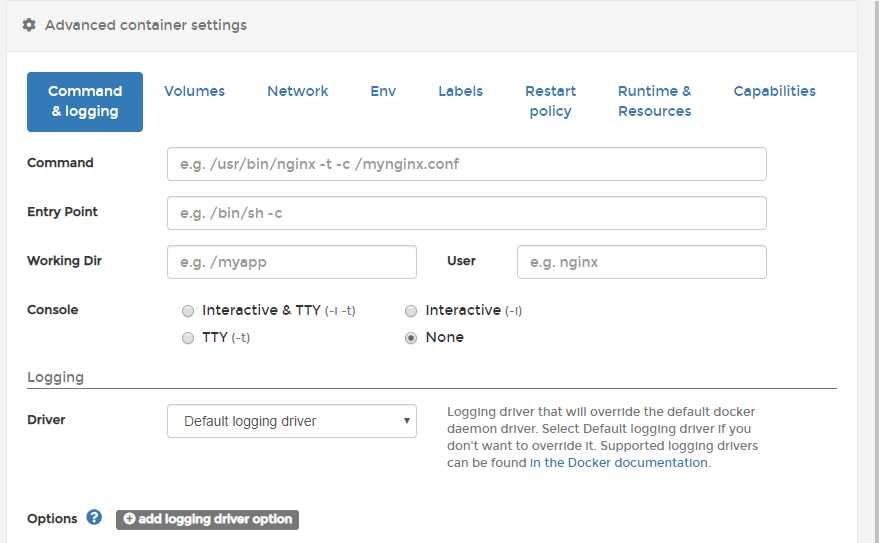Image resolution: width=879 pixels, height=543 pixels.
Task: Go to the Env tab
Action: click(x=383, y=91)
